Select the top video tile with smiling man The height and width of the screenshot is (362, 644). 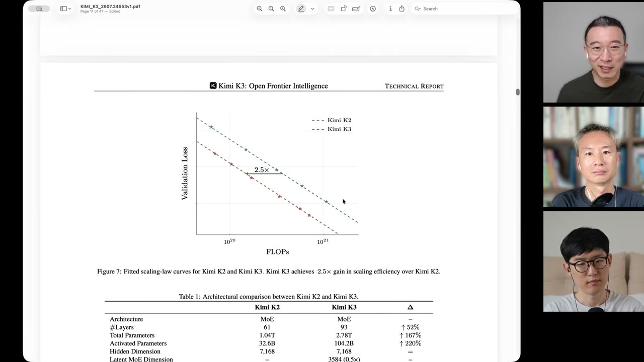594,52
